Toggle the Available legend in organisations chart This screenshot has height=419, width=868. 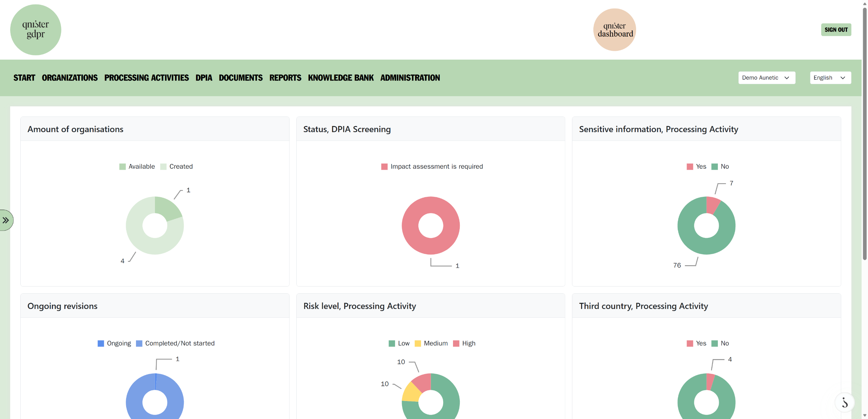tap(137, 167)
